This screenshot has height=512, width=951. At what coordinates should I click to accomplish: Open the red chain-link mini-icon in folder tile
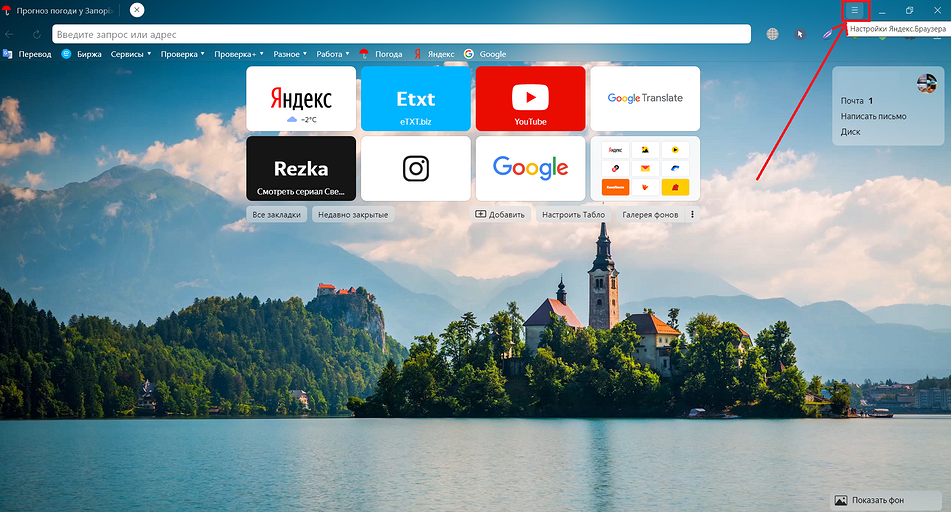(615, 168)
